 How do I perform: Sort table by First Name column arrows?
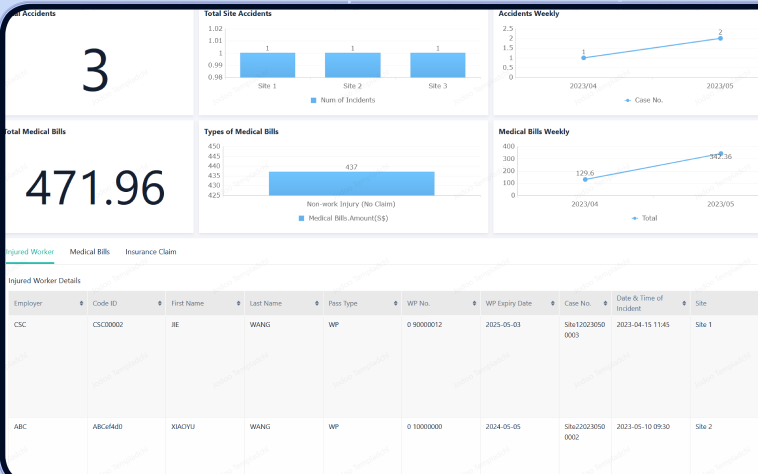[238, 303]
